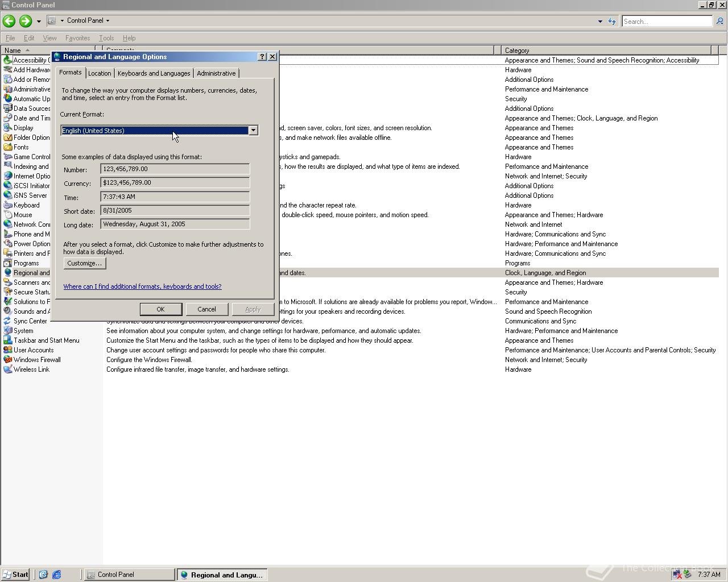Click the green Forward navigation arrow
Viewport: 728px width, 582px height.
click(x=25, y=21)
